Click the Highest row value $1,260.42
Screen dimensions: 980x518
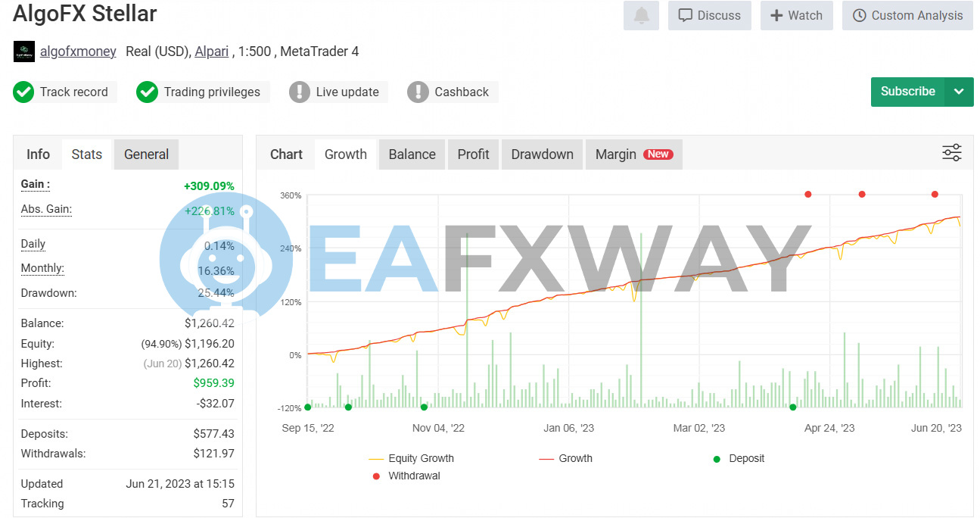[x=210, y=364]
